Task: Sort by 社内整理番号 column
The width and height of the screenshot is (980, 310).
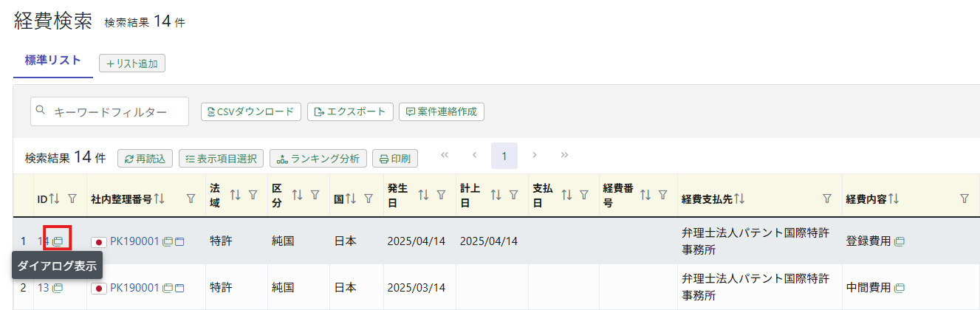Action: tap(160, 199)
